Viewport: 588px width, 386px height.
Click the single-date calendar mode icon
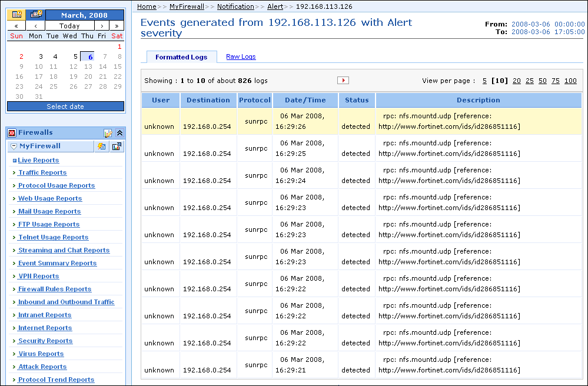pos(16,15)
